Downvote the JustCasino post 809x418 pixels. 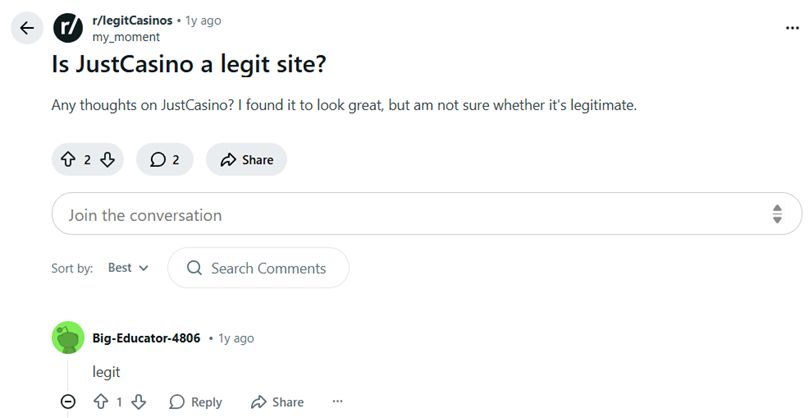[107, 160]
